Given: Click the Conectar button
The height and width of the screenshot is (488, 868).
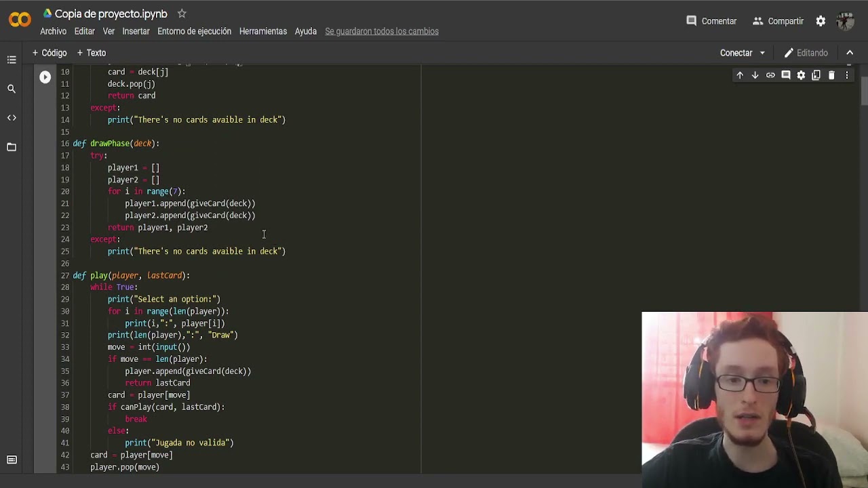Looking at the screenshot, I should [736, 53].
